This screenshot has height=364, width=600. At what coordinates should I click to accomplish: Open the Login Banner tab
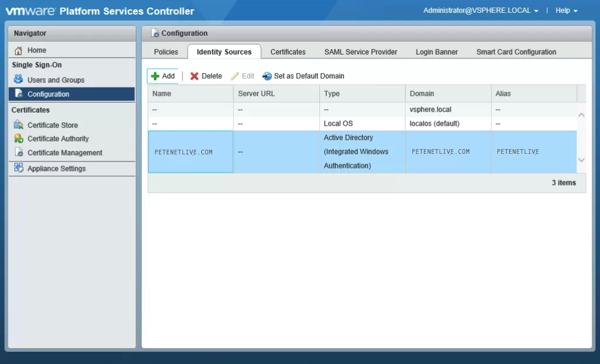[437, 52]
